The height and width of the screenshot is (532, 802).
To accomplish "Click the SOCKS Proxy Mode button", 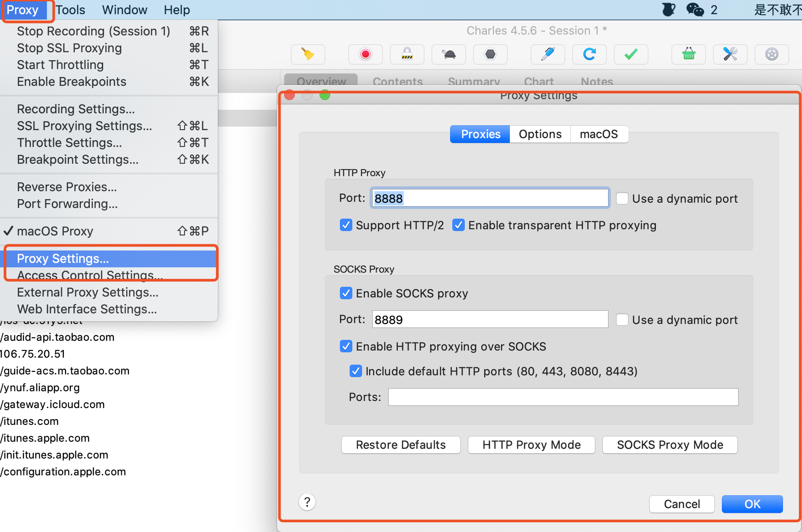I will pos(670,445).
